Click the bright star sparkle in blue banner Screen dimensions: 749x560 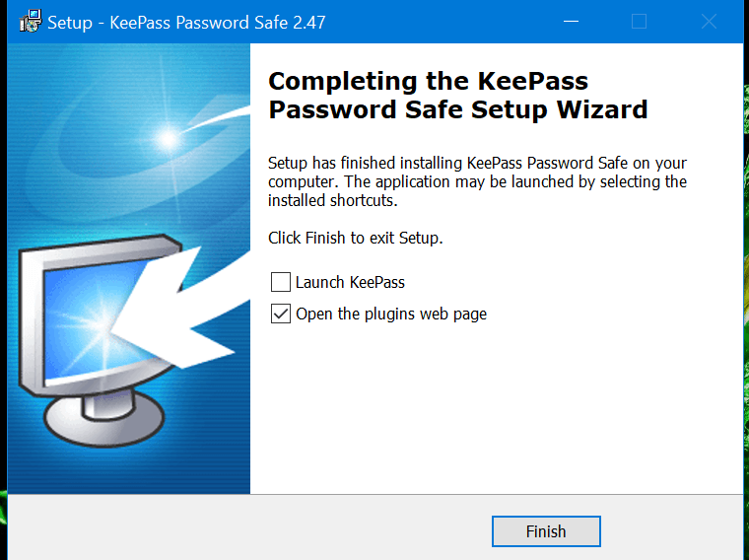point(169,139)
